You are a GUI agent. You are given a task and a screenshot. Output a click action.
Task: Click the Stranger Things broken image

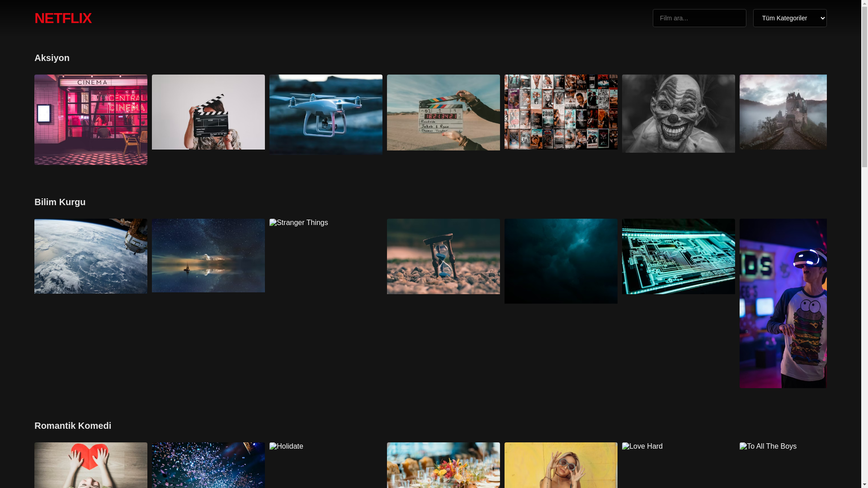tap(299, 223)
